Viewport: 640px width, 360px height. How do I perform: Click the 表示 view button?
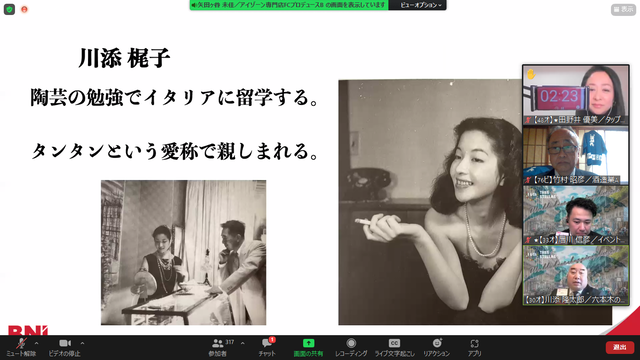(x=623, y=9)
